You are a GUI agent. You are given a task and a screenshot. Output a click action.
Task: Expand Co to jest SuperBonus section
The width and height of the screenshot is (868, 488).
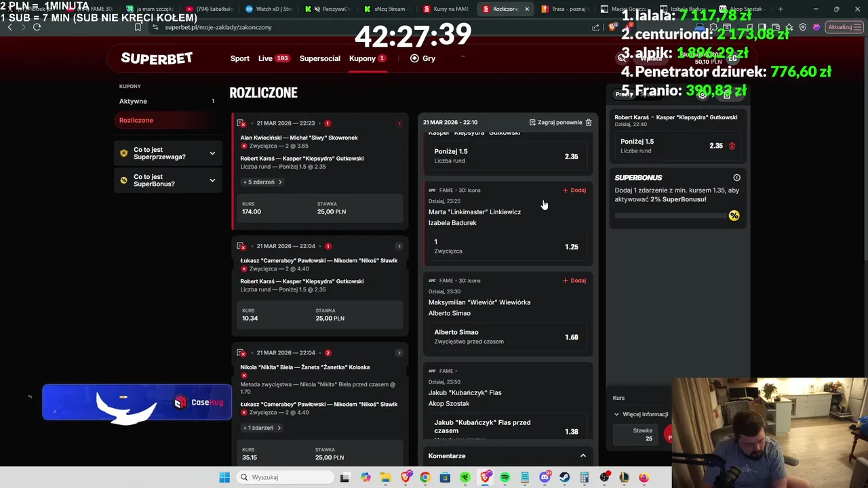coord(212,180)
